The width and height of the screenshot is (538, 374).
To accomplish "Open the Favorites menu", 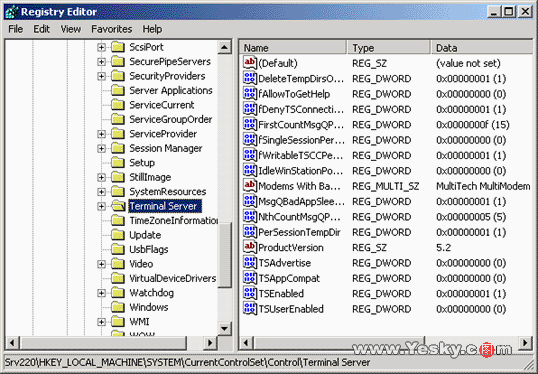I will [x=112, y=29].
